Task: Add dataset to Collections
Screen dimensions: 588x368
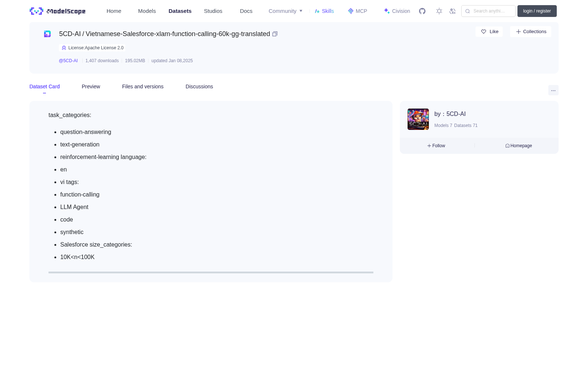Action: coord(531,32)
